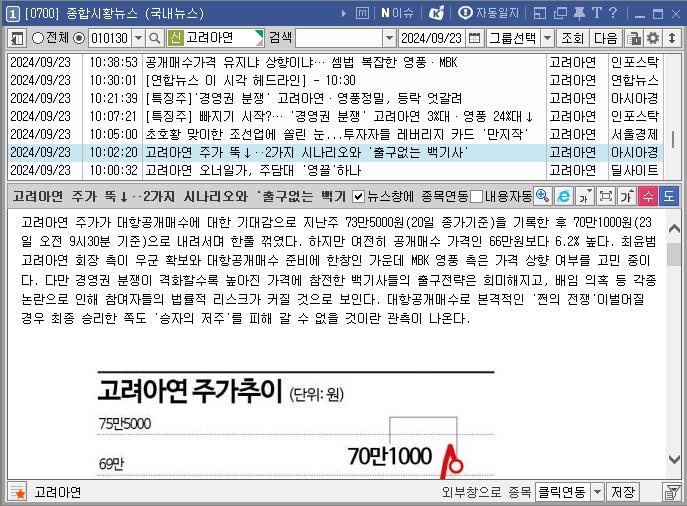Open news '[연합뉴스 이 시각 헤드라인] - 10:30'
687x506 pixels.
click(251, 80)
